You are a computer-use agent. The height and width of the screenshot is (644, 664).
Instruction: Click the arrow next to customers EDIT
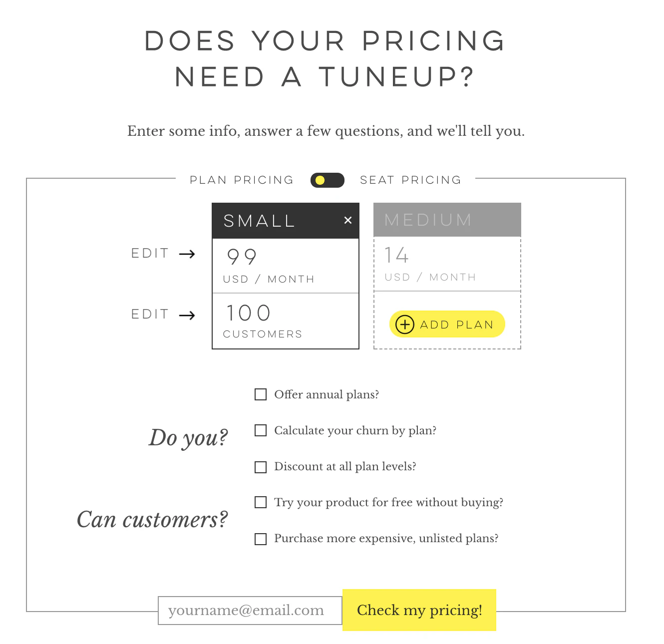pos(187,315)
